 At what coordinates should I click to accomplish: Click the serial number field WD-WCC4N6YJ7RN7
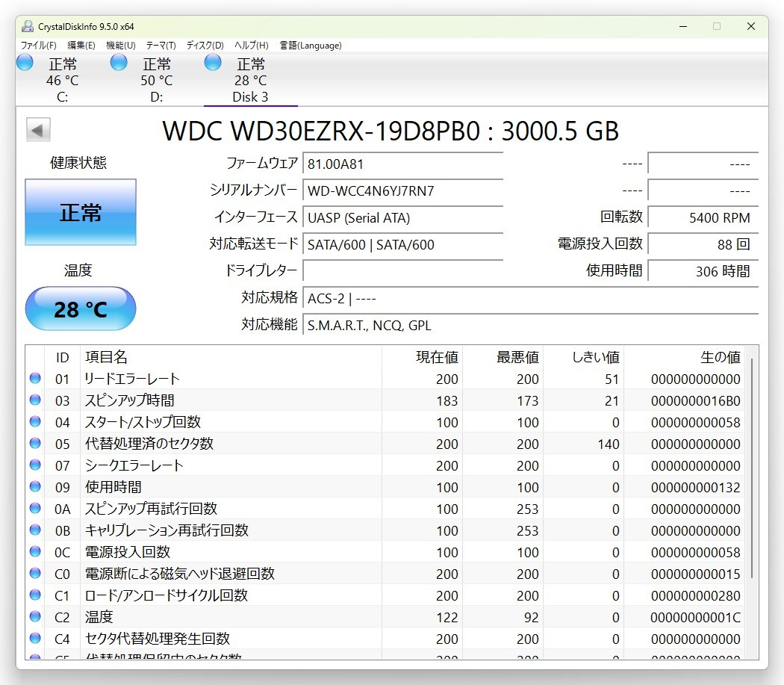coord(402,190)
